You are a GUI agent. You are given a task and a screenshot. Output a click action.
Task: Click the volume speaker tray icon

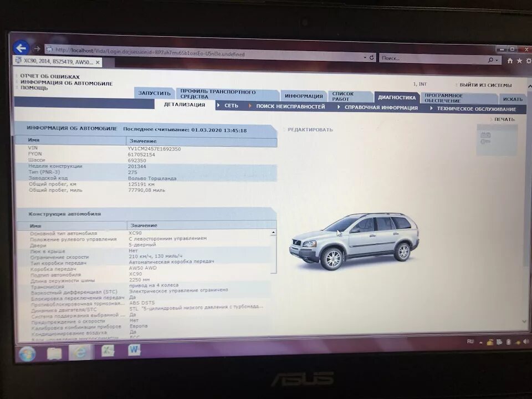526,342
